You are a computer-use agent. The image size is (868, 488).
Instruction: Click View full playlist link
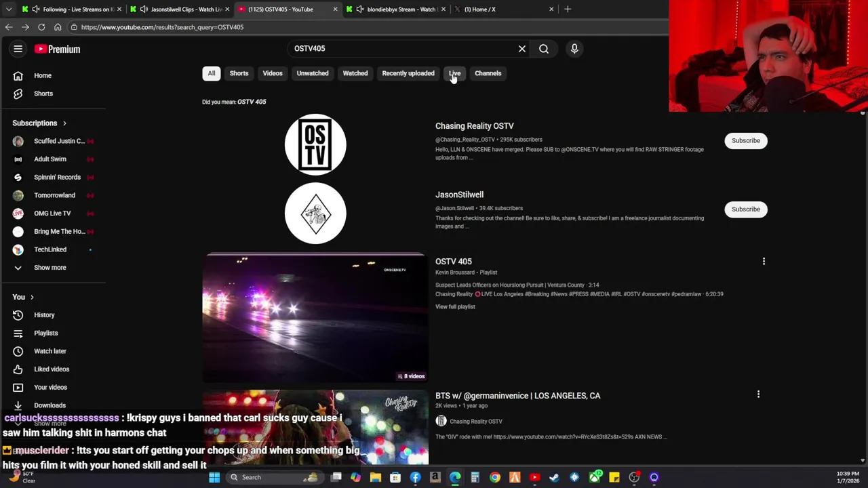tap(455, 307)
